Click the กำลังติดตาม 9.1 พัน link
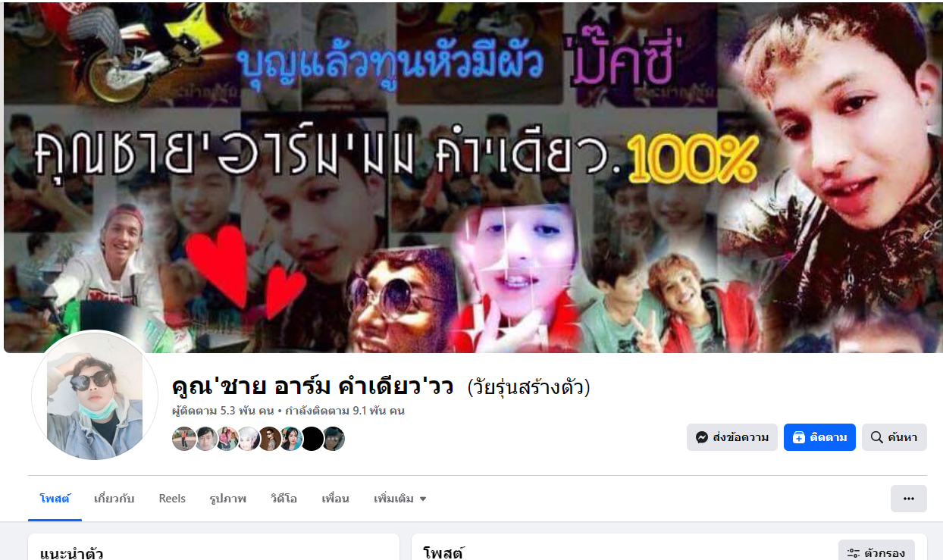 tap(345, 411)
